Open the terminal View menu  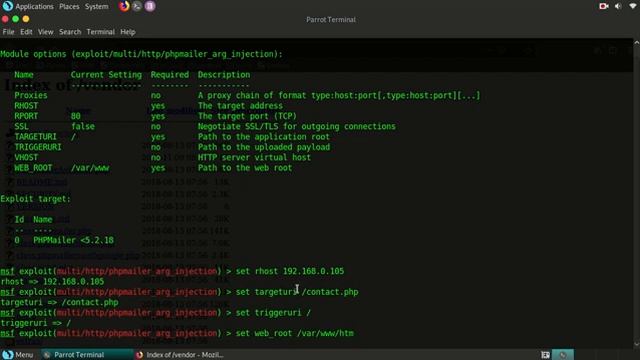(x=45, y=32)
